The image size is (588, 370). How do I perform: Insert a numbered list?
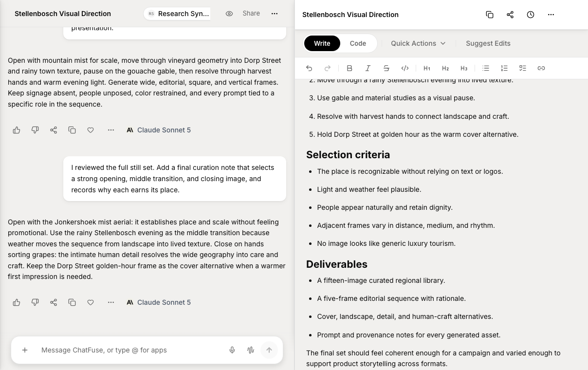click(x=504, y=68)
